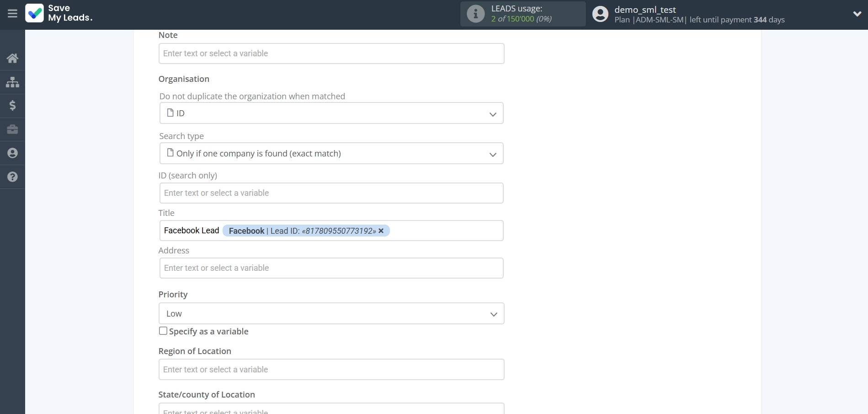Screen dimensions: 868x414
Task: Click the Save My Leads logo
Action: 59,14
